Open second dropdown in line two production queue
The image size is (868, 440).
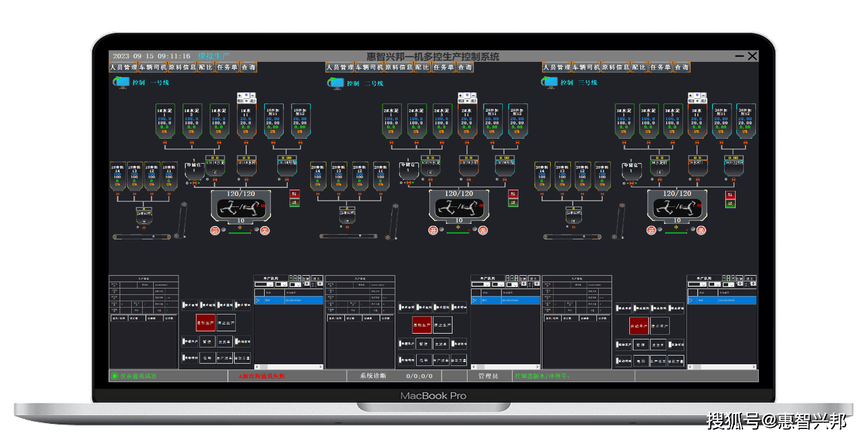pyautogui.click(x=498, y=284)
